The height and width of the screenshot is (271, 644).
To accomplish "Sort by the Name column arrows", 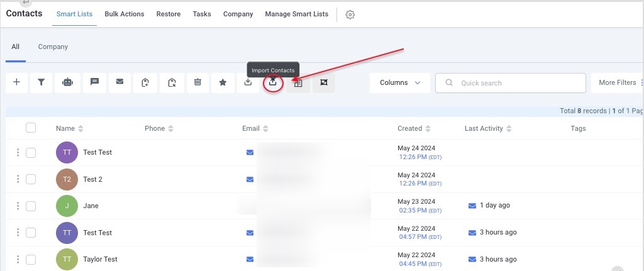I will click(80, 129).
